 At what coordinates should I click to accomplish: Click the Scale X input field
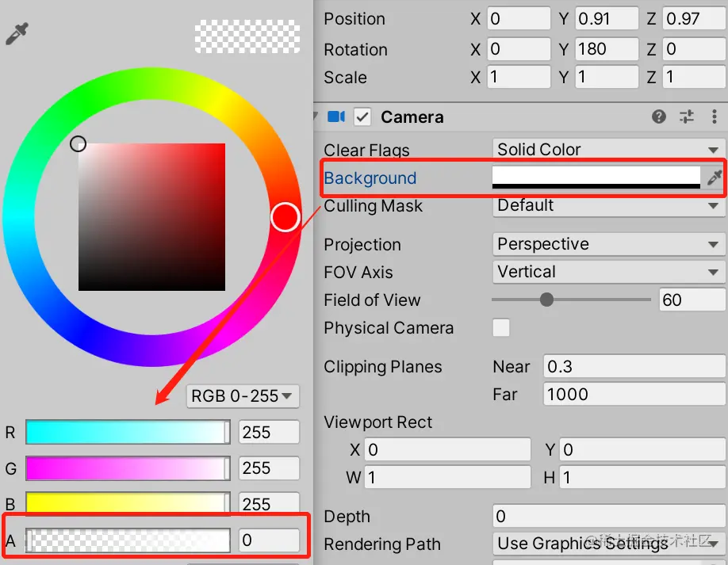pos(519,77)
